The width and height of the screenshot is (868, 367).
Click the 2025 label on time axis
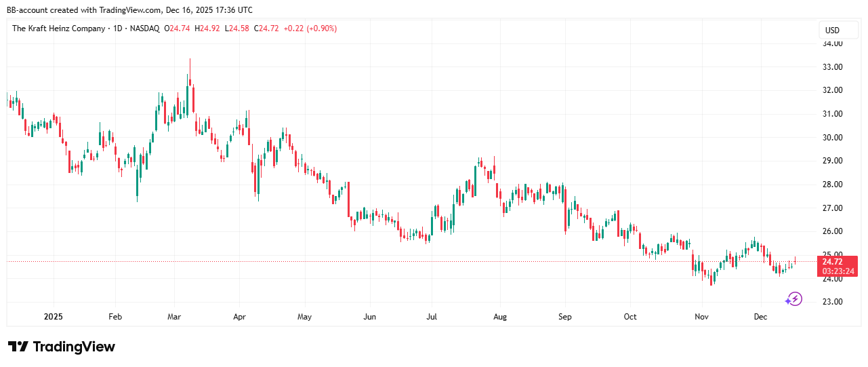click(x=54, y=317)
